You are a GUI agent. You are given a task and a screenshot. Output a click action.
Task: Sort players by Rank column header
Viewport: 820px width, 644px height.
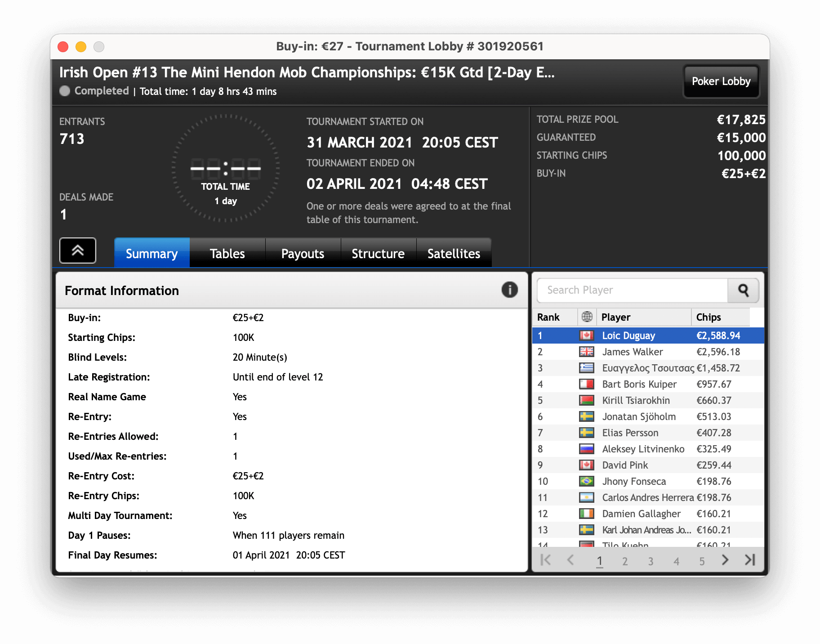point(555,317)
